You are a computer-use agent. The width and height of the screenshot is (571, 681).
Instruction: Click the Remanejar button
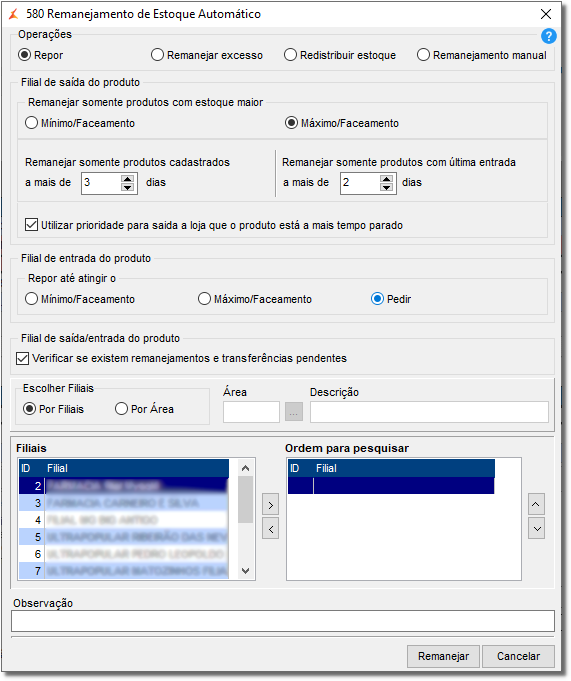(x=443, y=656)
